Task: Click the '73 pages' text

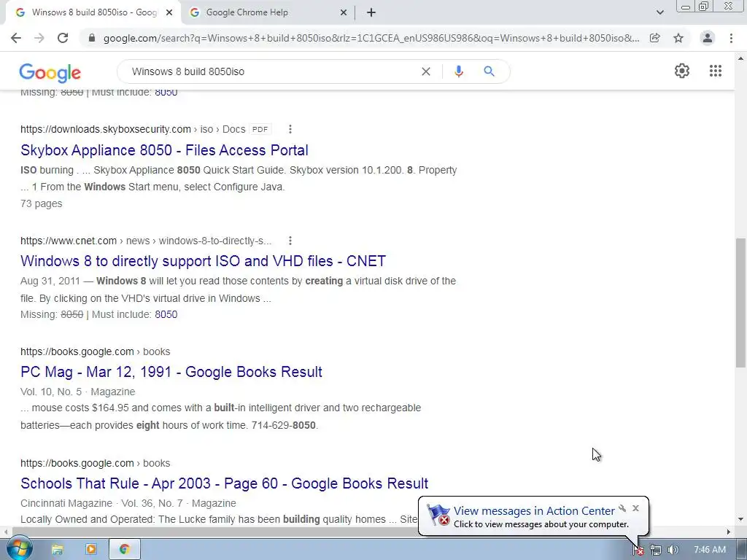Action: 41,203
